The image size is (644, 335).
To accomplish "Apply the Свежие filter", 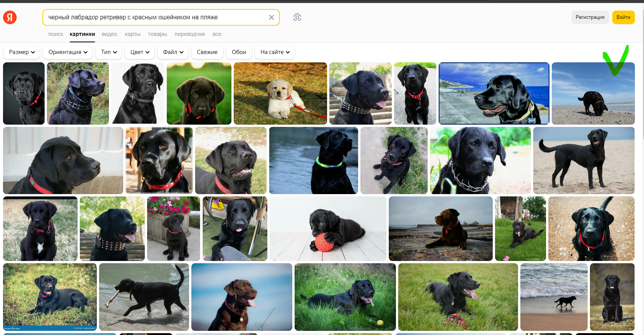I will coord(207,52).
